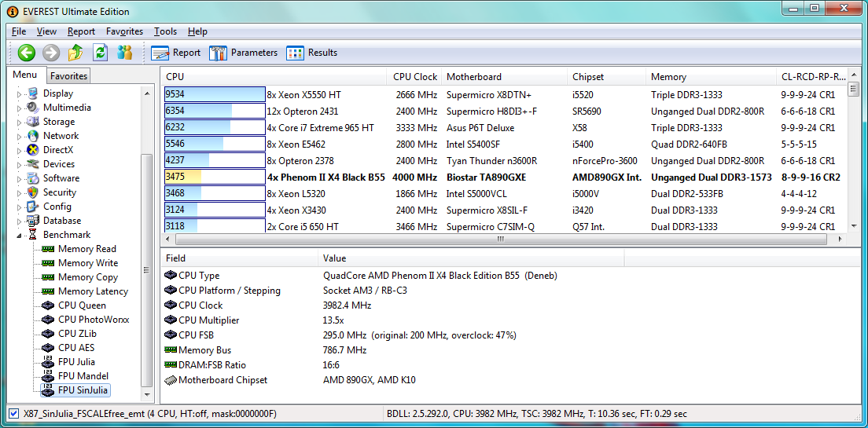The image size is (868, 428).
Task: Open the Report menu
Action: (82, 31)
